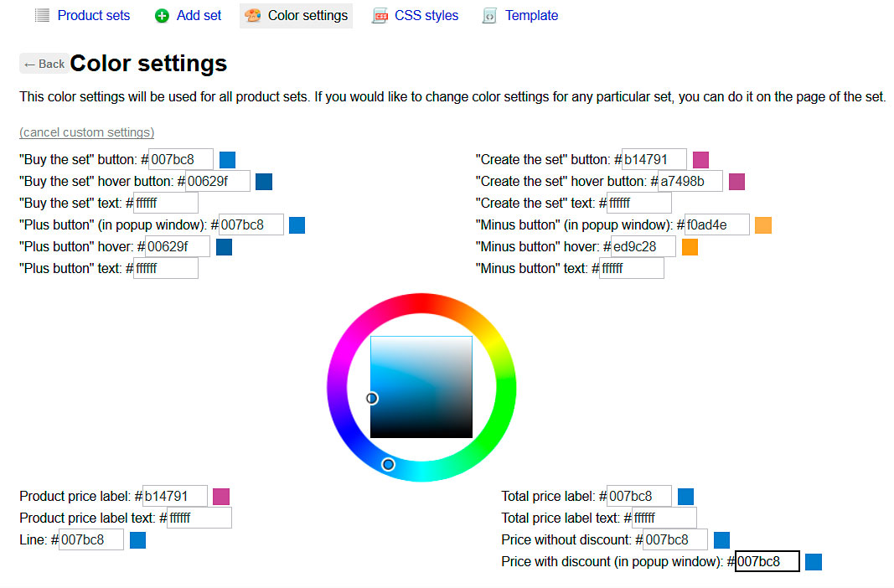Focus the Price with discount popup field
Screen dimensions: 894x588
767,561
